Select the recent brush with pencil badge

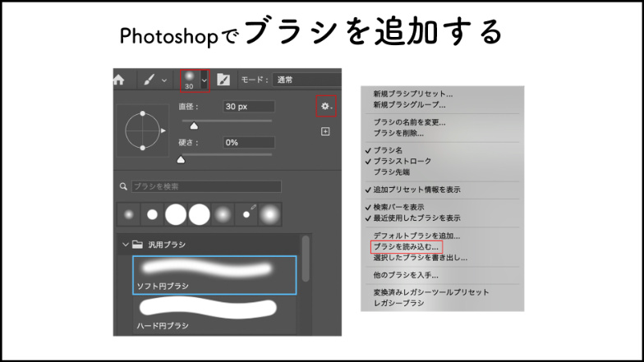246,213
